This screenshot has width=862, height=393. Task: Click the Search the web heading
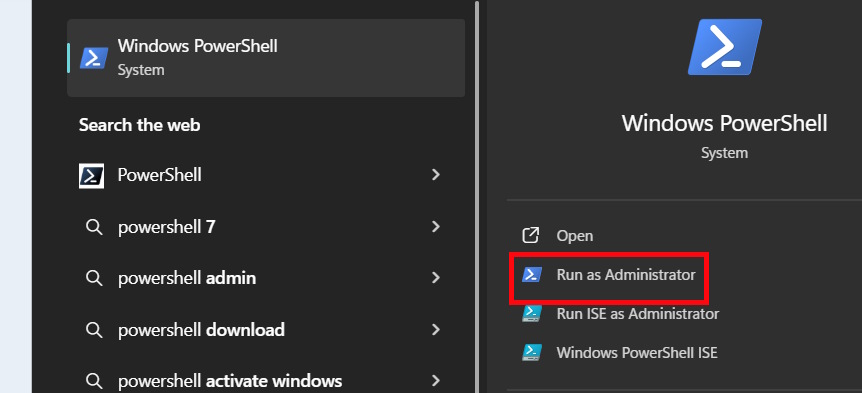tap(140, 125)
